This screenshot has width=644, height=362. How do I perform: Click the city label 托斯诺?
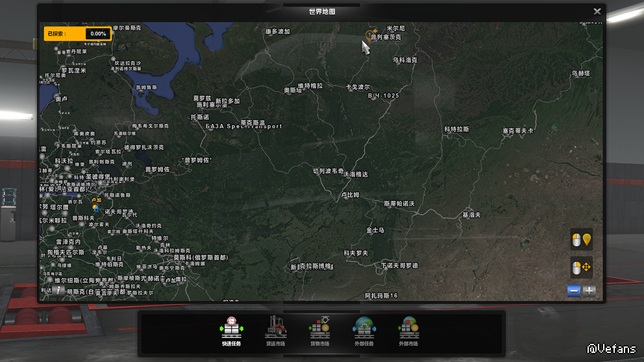(x=199, y=117)
